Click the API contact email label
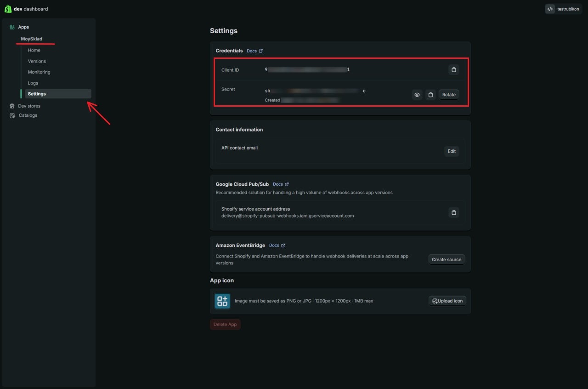The image size is (588, 389). [240, 148]
